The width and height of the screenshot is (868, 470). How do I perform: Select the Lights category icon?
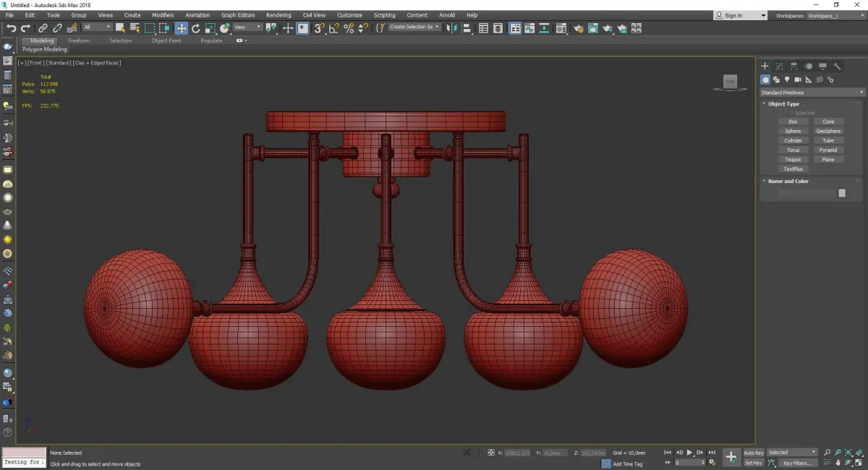(786, 80)
